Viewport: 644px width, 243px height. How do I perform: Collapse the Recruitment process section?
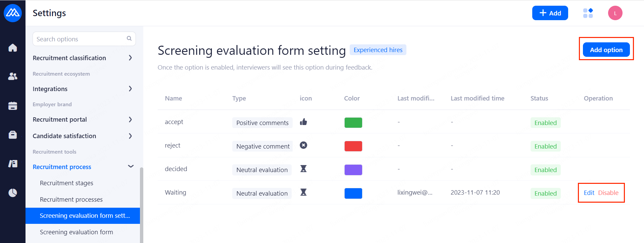(x=131, y=167)
